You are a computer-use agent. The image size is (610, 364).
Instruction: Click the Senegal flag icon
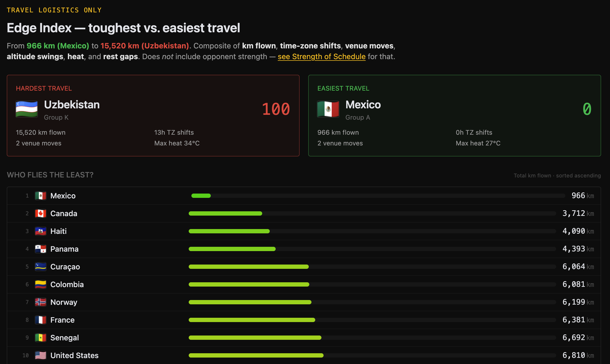41,338
